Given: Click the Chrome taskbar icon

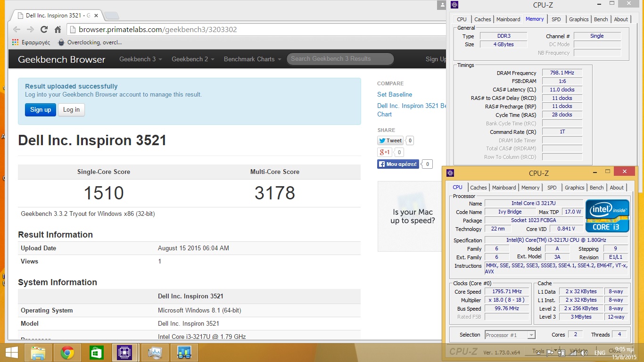Looking at the screenshot, I should point(67,353).
